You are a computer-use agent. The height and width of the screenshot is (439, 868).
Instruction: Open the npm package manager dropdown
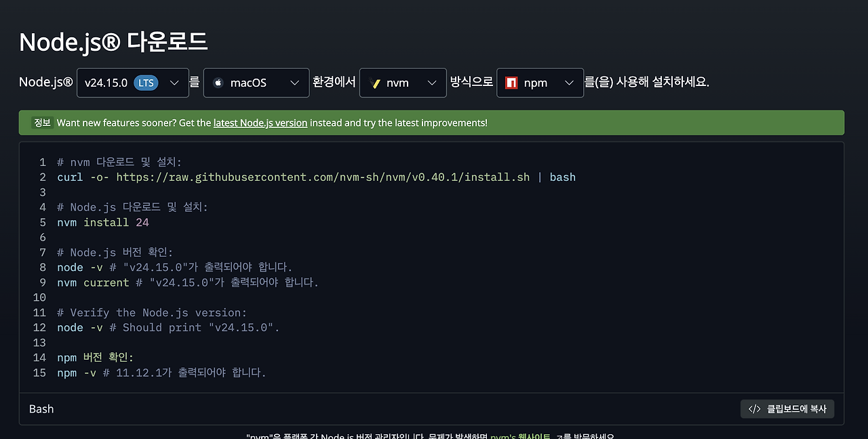(540, 83)
